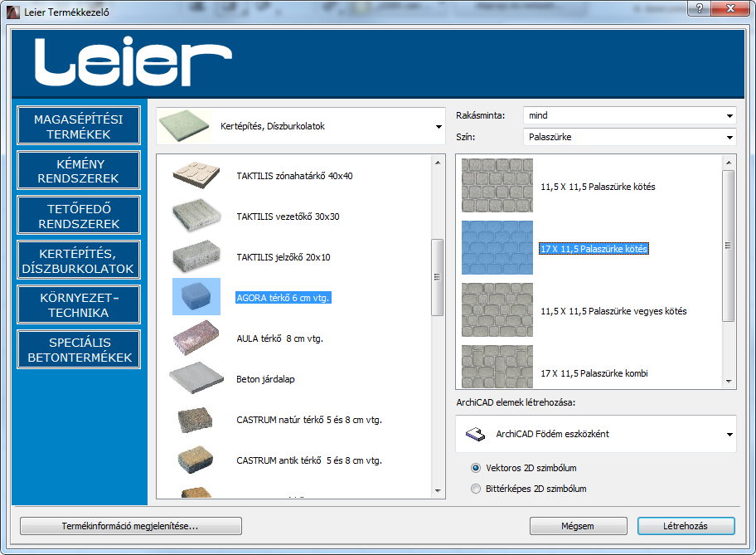Switch to Tetőfedő Rendszerek category
Viewport: 756px width, 555px height.
79,216
